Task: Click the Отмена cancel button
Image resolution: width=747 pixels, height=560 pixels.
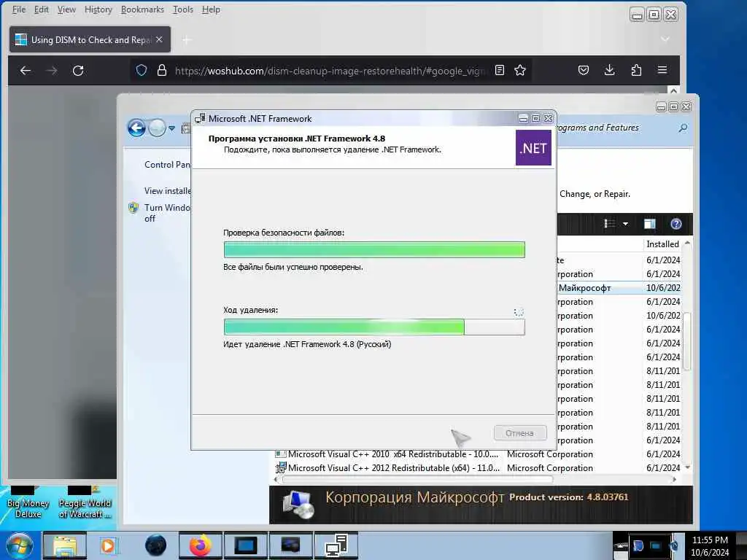Action: coord(519,433)
